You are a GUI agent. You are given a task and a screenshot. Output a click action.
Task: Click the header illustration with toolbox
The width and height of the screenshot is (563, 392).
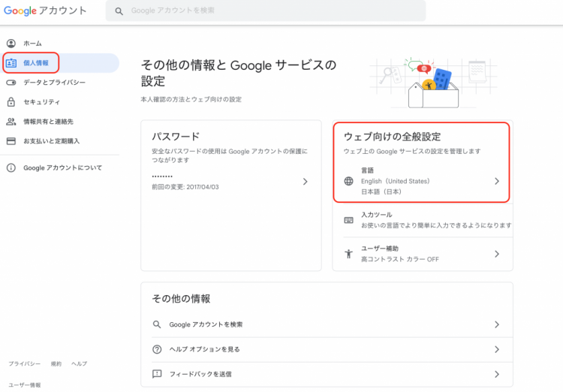click(x=433, y=83)
